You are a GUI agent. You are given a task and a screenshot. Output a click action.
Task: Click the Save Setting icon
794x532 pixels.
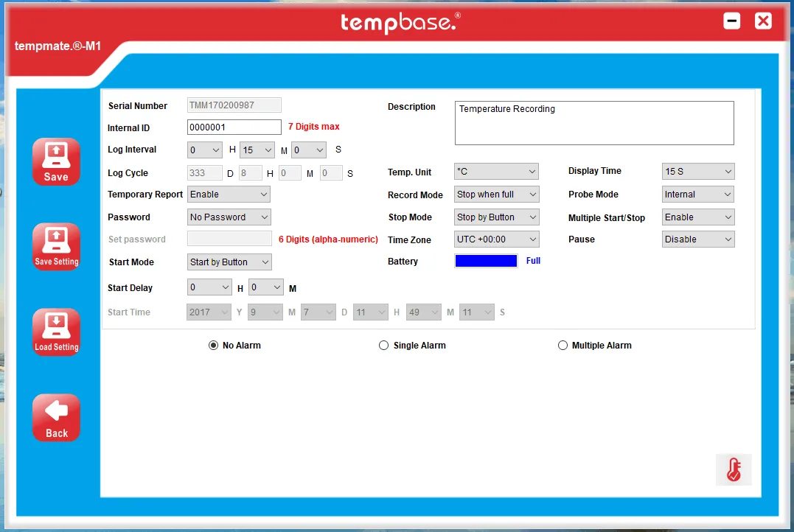(x=56, y=246)
